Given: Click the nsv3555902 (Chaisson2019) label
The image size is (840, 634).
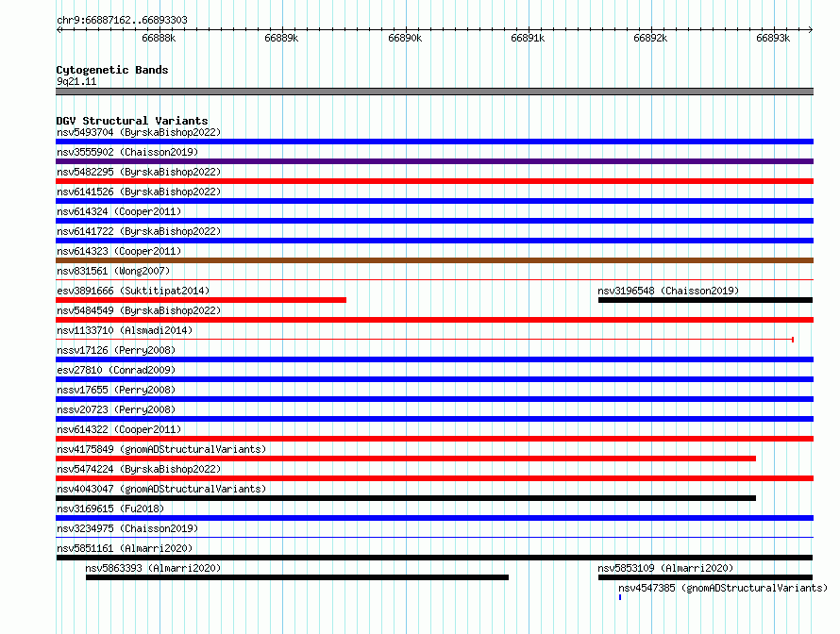Looking at the screenshot, I should click(127, 152).
